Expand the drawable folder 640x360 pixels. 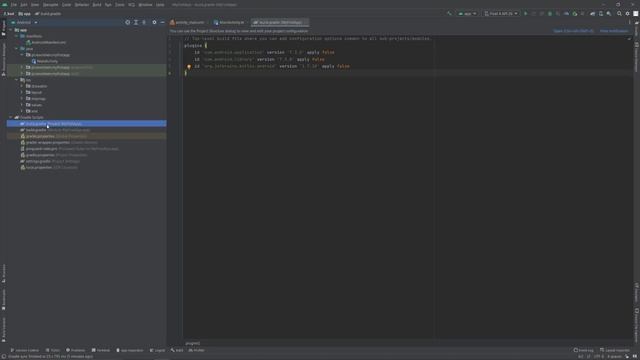(x=22, y=86)
